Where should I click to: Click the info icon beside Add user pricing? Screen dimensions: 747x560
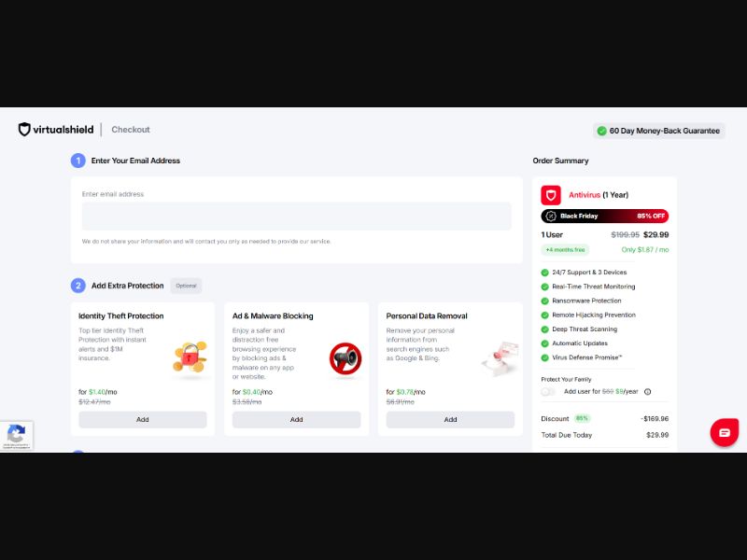[x=648, y=391]
